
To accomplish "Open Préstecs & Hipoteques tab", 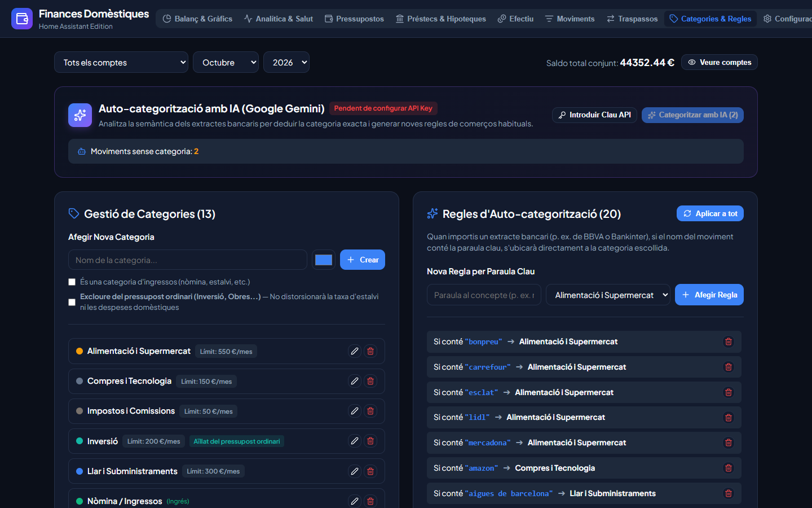I will (x=440, y=19).
